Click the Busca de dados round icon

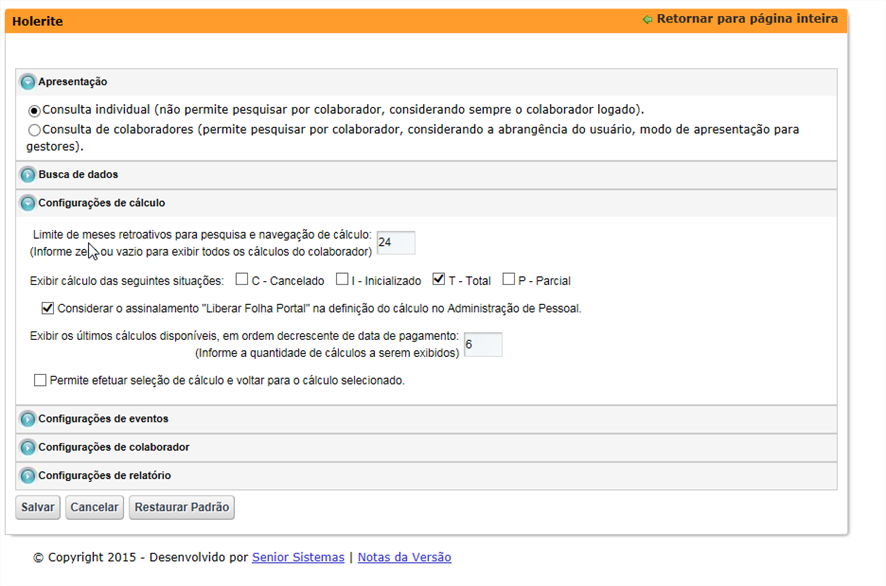(x=28, y=175)
